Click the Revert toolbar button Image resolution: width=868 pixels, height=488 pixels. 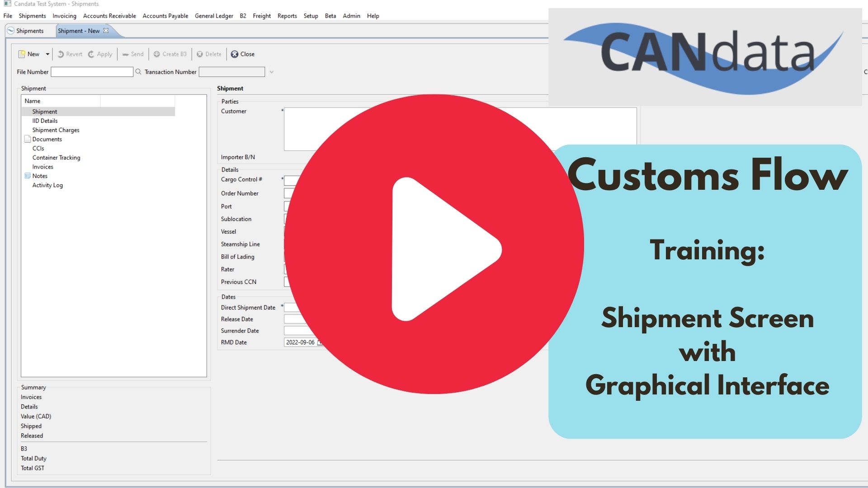70,54
